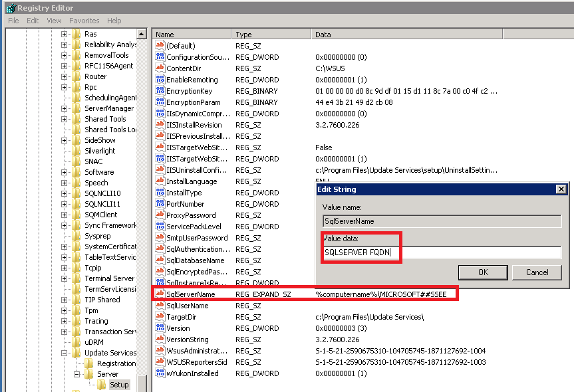Click the binary icon next to EncryptionParam
Image resolution: width=574 pixels, height=392 pixels.
[159, 102]
